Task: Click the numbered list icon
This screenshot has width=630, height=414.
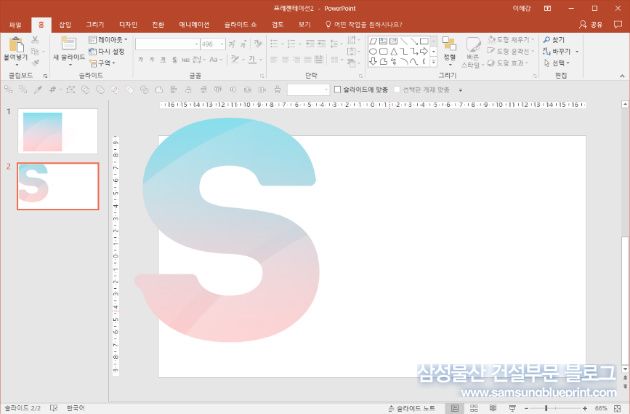Action: (292, 43)
